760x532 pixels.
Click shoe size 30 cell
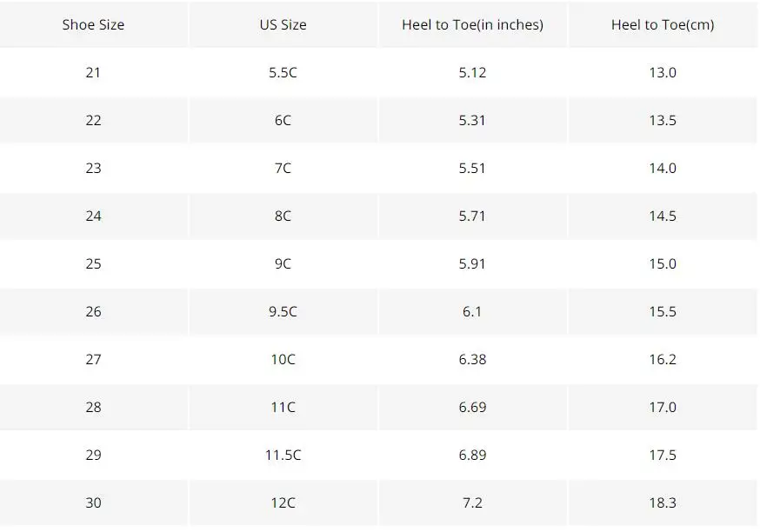[93, 503]
